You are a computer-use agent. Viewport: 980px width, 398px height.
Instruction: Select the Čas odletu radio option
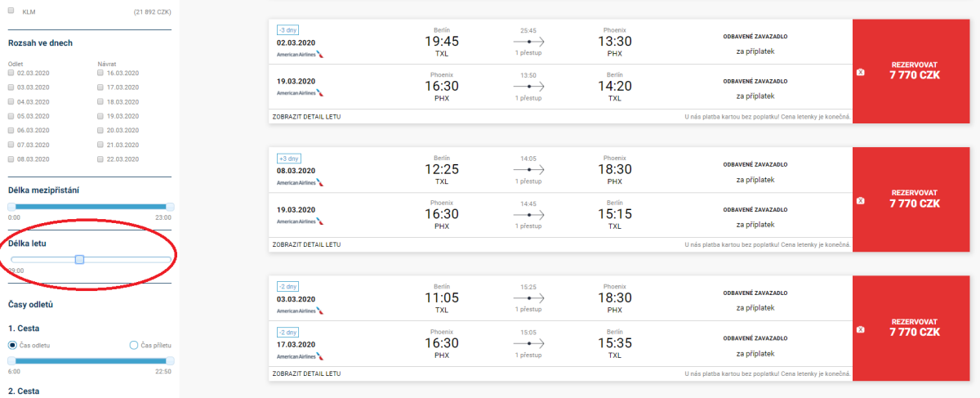click(x=12, y=345)
